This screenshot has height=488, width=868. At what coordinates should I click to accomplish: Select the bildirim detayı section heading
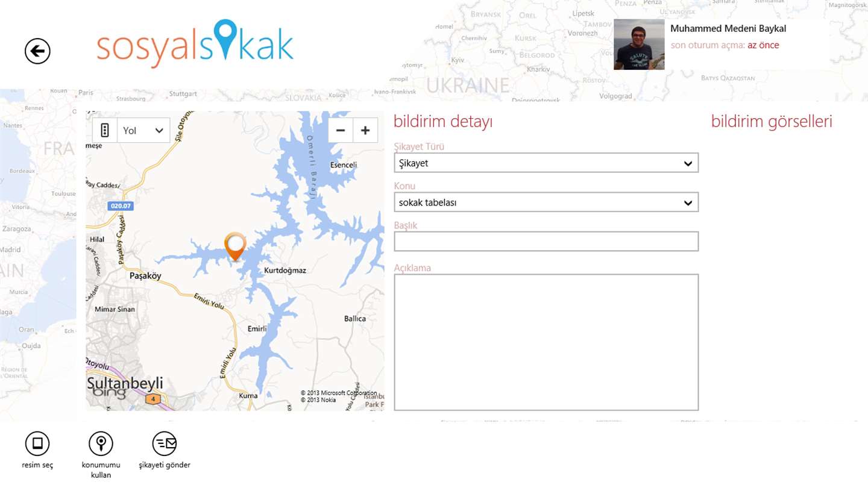443,122
